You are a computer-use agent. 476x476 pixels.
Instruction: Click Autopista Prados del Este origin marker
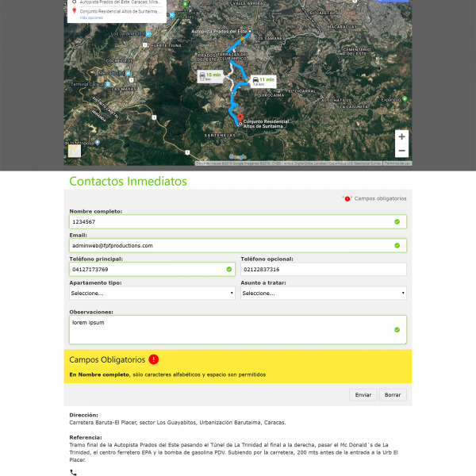(250, 31)
